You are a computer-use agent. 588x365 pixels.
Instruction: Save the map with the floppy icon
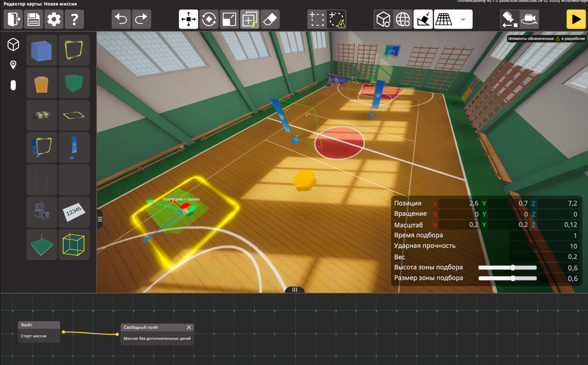tap(34, 19)
